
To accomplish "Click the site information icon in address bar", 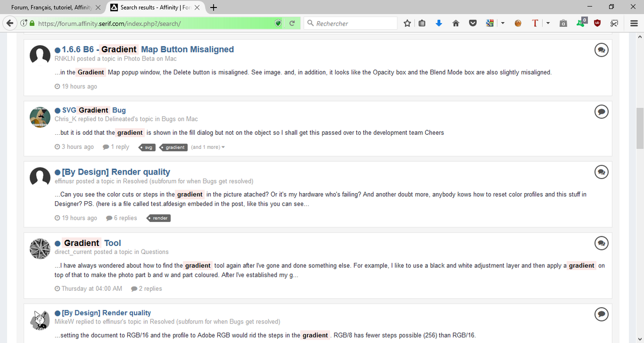I will coord(24,23).
